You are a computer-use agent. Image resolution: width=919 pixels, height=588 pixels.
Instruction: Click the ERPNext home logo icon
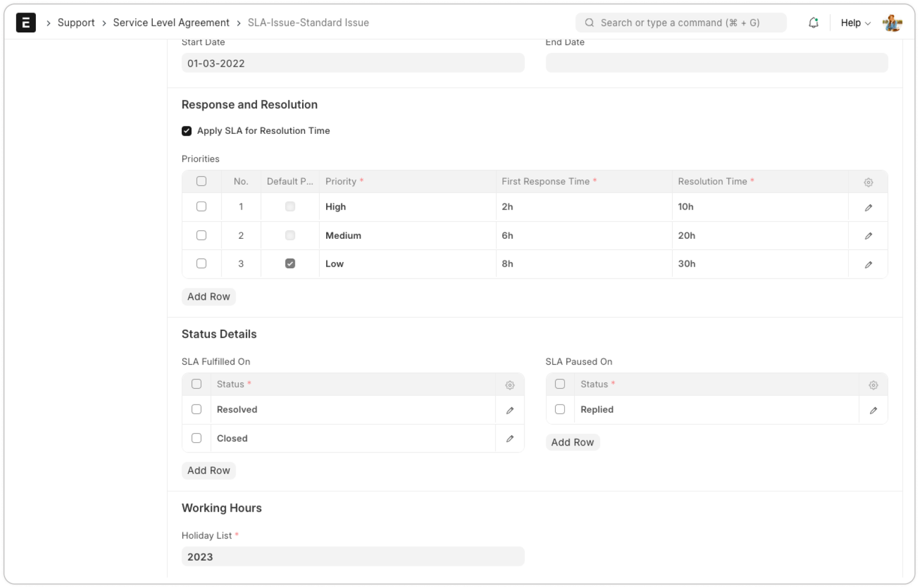(26, 23)
